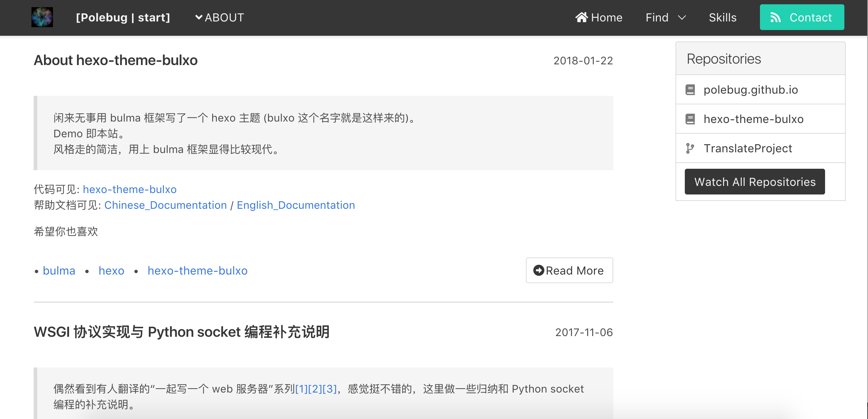The image size is (868, 419).
Task: Click the [Polebug | start] site title
Action: pos(123,18)
